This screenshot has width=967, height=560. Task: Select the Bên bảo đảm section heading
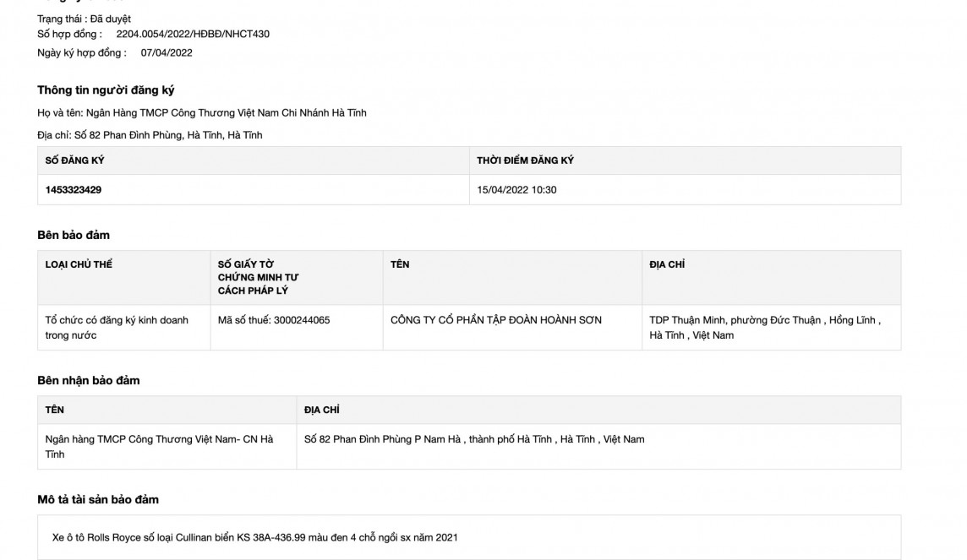[x=74, y=235]
